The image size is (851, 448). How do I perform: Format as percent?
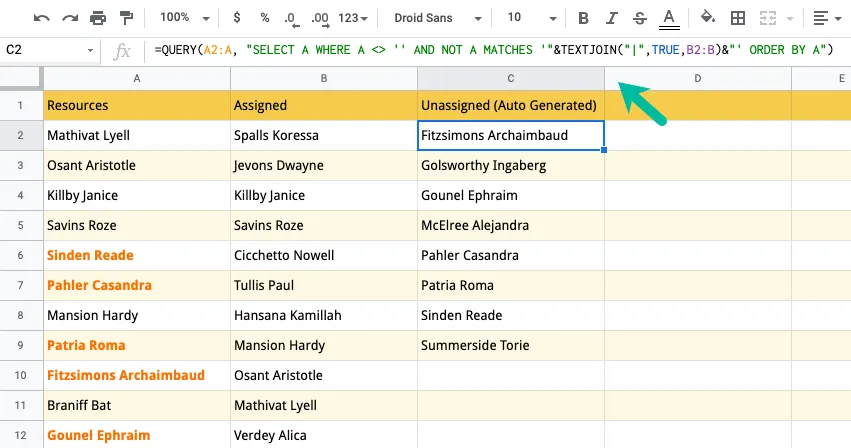coord(265,18)
